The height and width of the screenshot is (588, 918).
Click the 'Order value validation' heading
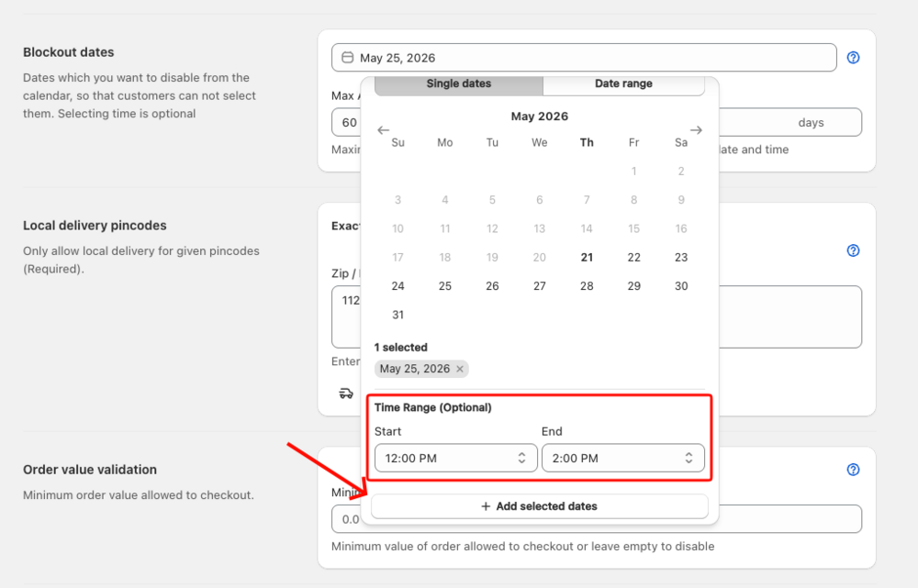pyautogui.click(x=90, y=470)
